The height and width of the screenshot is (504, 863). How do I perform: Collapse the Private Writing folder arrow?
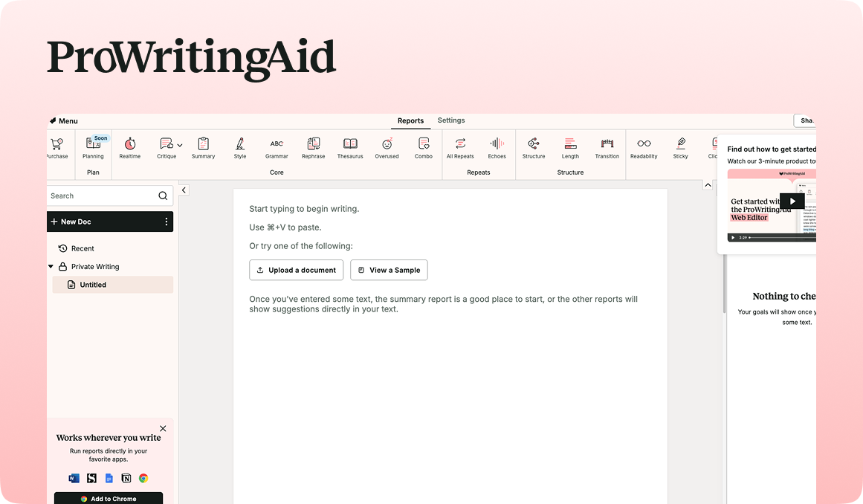click(x=51, y=266)
